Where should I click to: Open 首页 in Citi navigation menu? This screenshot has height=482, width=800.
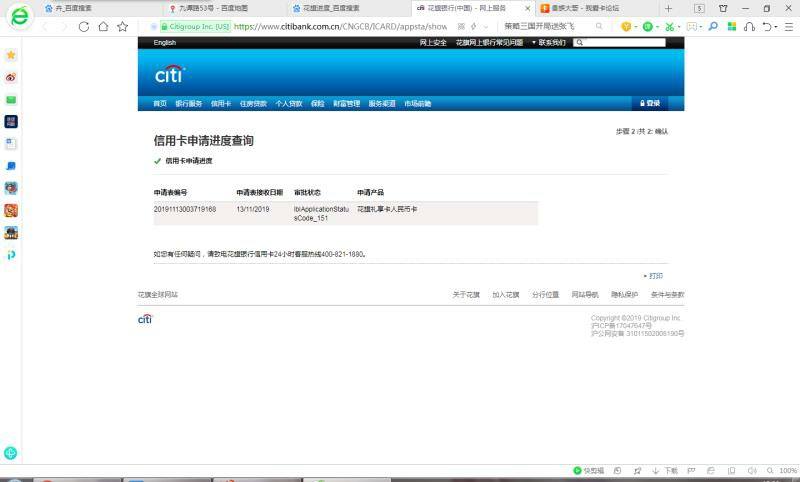[160, 104]
